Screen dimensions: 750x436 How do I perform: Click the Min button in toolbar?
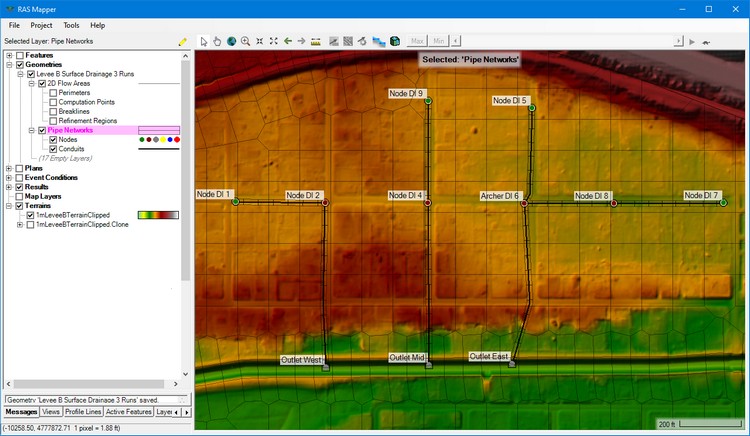(x=439, y=41)
